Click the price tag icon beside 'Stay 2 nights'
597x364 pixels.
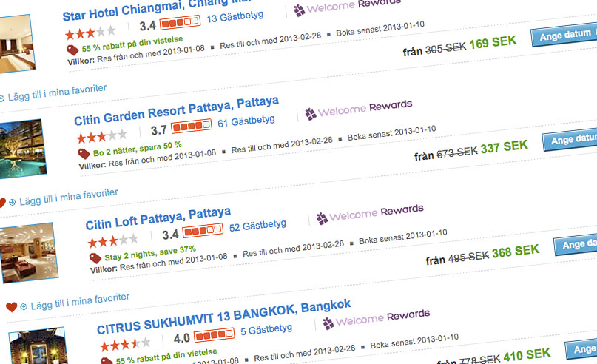[x=95, y=257]
